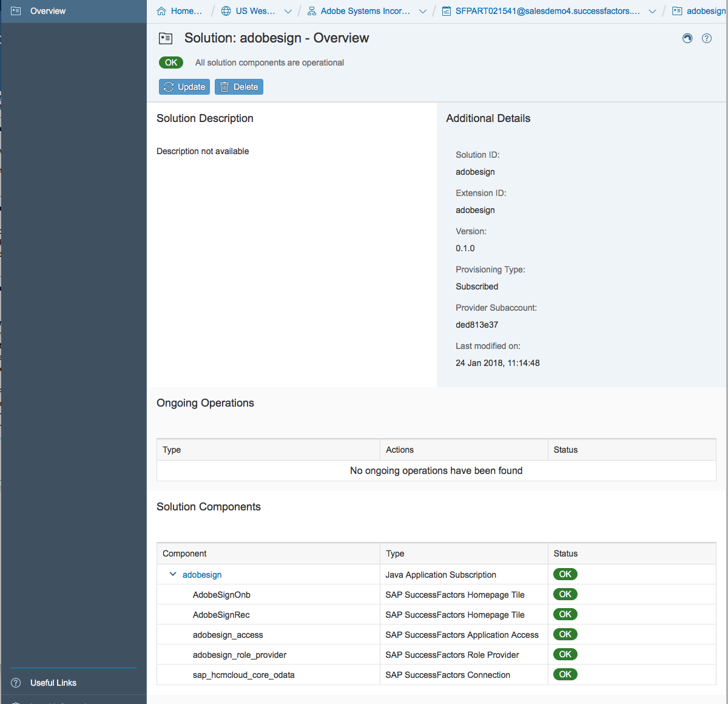The width and height of the screenshot is (728, 704).
Task: Click the Last modified date 24 Jan 2018
Action: [x=497, y=363]
